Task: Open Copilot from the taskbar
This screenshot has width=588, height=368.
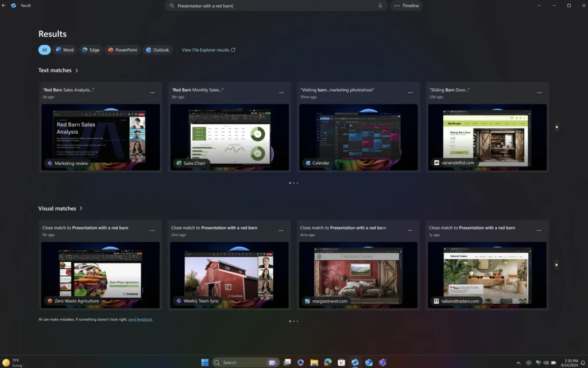Action: coord(300,362)
